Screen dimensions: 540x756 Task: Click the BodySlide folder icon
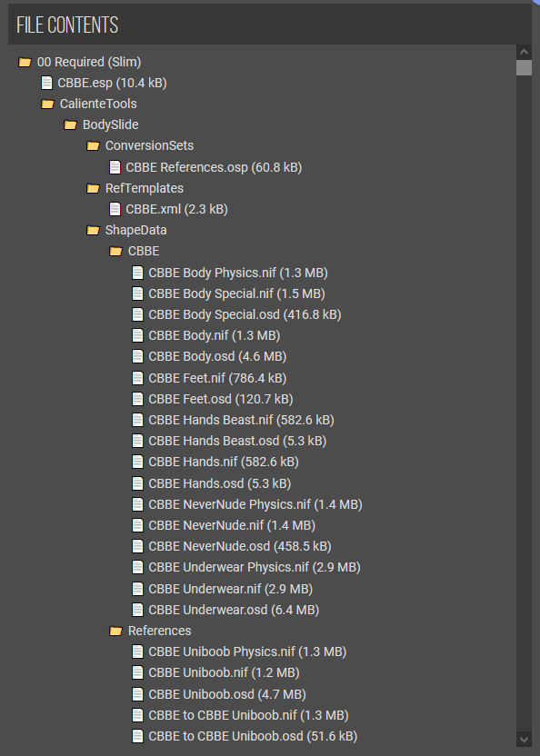[70, 124]
